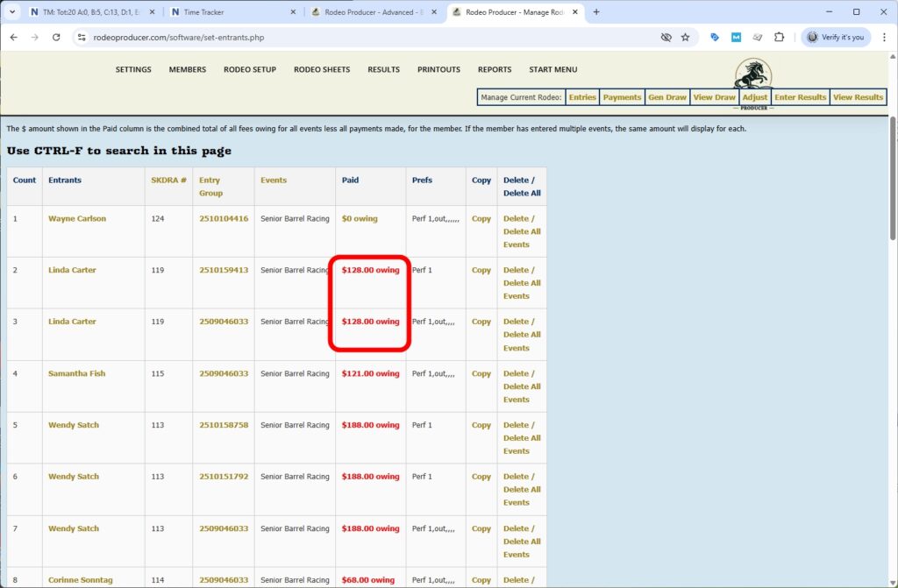Open Chrome three-dot menu
This screenshot has height=588, width=898.
[x=881, y=38]
